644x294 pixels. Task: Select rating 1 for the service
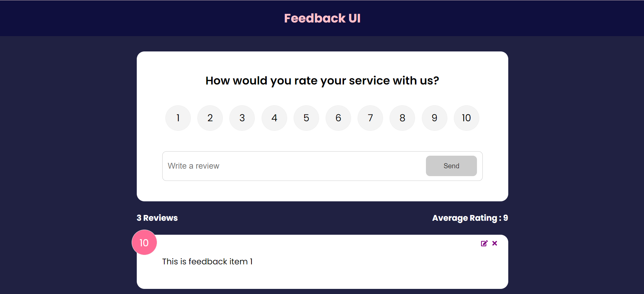(x=178, y=118)
